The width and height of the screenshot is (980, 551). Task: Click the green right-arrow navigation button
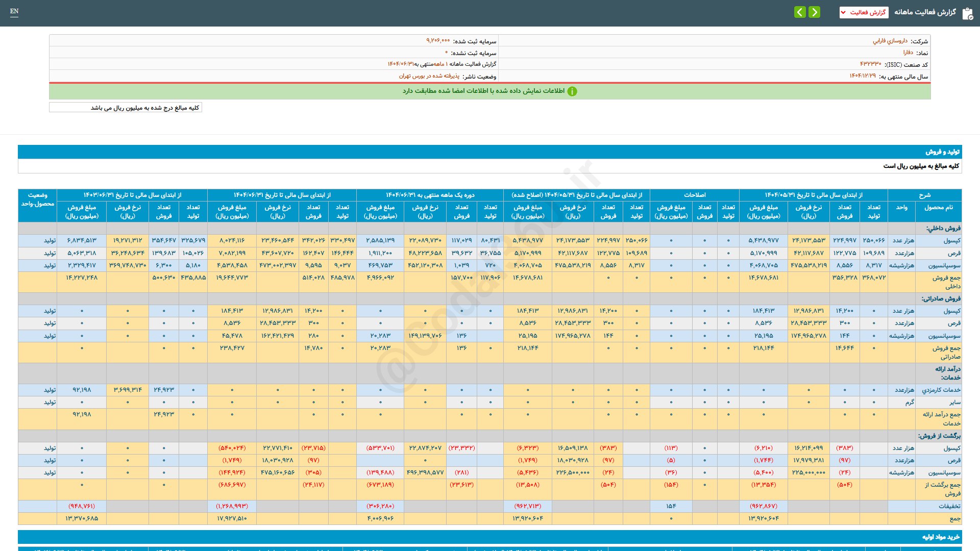click(x=815, y=12)
